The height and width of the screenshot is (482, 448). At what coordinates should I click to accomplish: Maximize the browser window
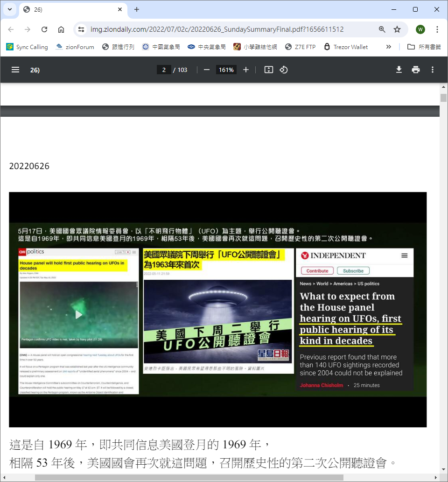coord(415,9)
